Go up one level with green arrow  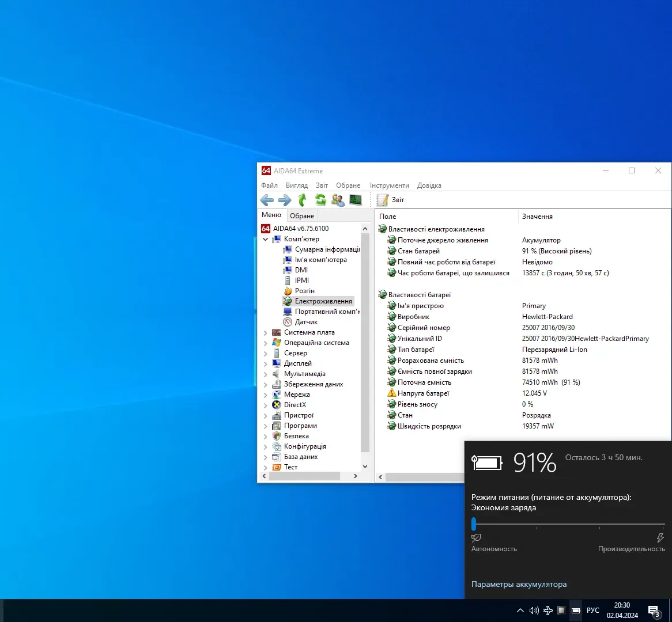click(302, 200)
